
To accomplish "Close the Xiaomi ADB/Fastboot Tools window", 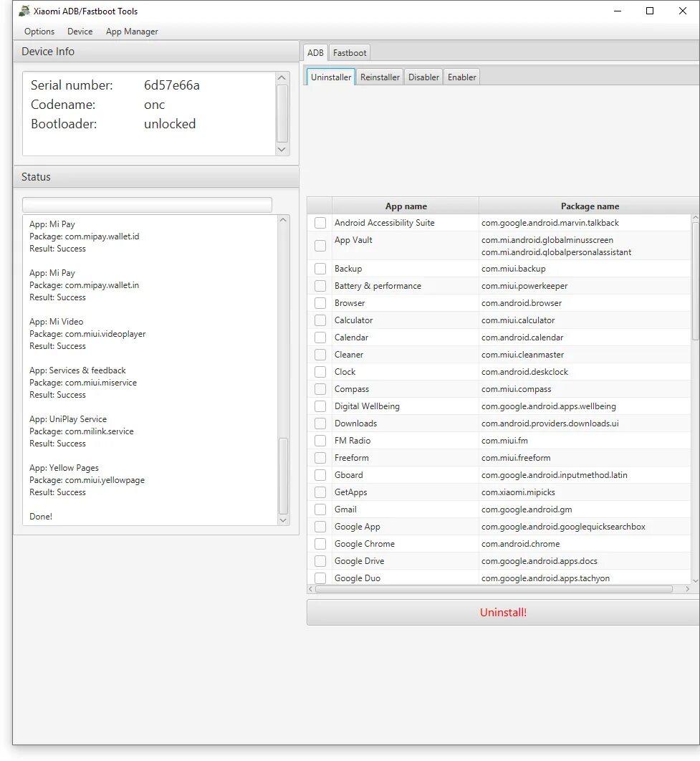I will [x=683, y=11].
